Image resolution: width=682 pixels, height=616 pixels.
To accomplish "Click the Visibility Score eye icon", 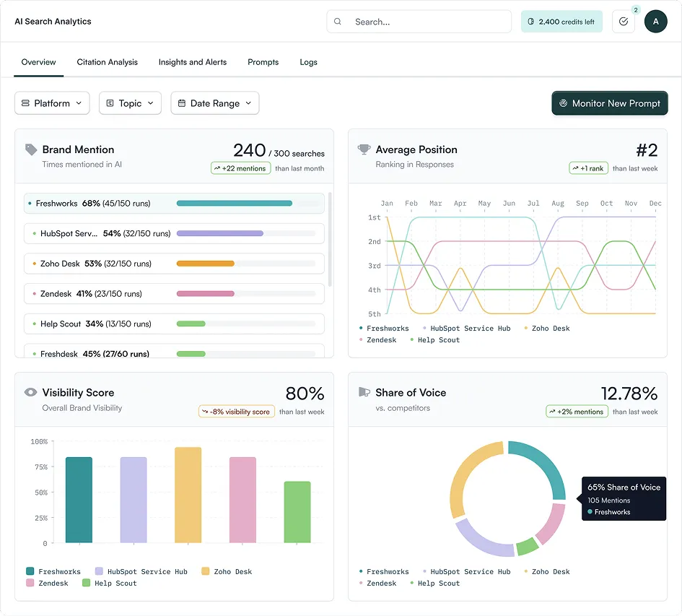I will click(30, 392).
